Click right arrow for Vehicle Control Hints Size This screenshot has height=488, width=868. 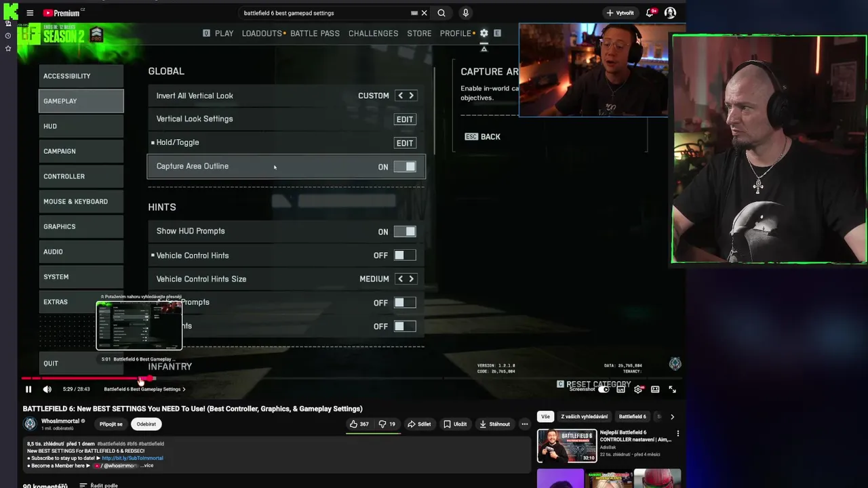(411, 279)
